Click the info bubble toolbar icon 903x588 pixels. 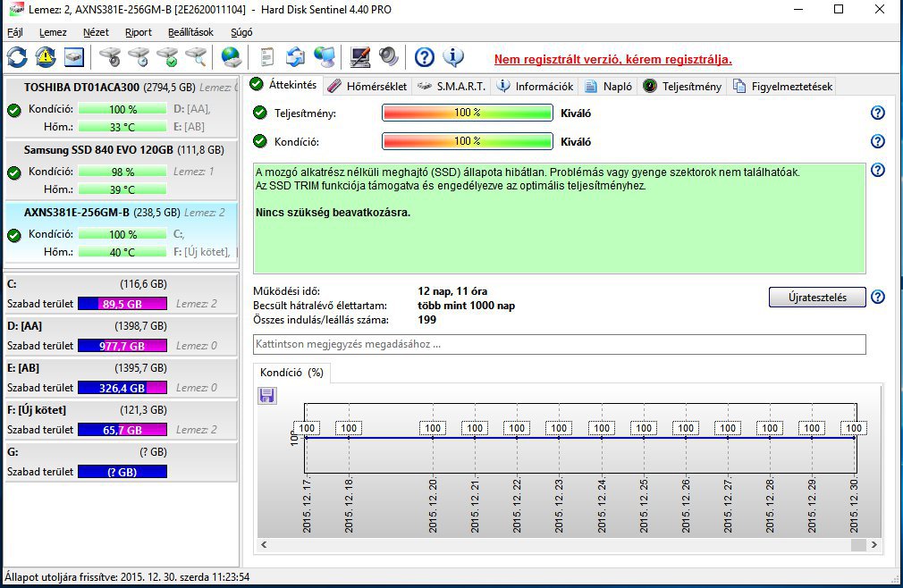[x=453, y=57]
